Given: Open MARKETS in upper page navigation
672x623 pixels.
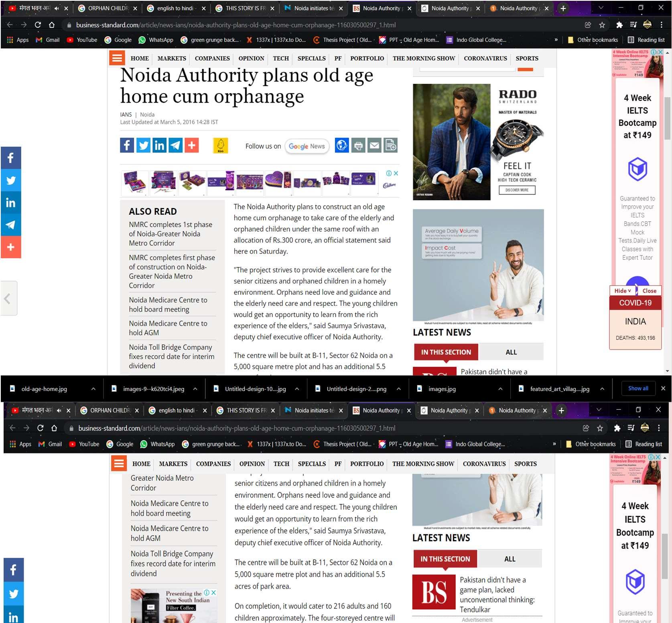Looking at the screenshot, I should coord(172,59).
